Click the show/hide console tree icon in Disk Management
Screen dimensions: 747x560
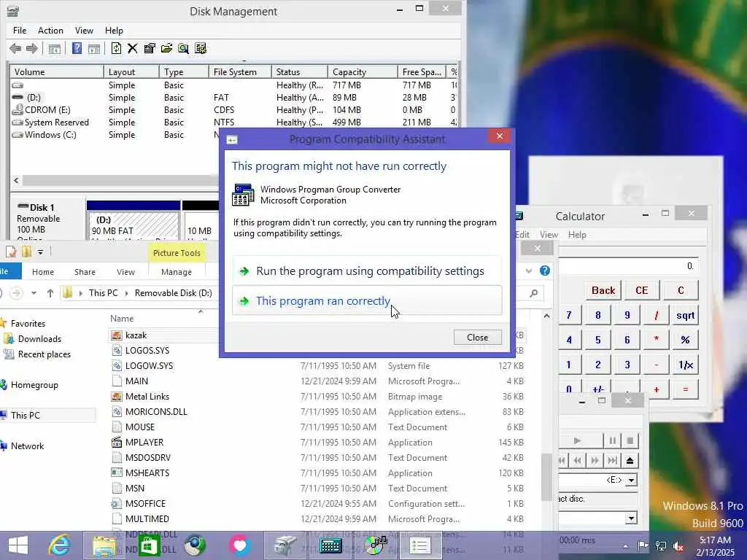(x=54, y=48)
